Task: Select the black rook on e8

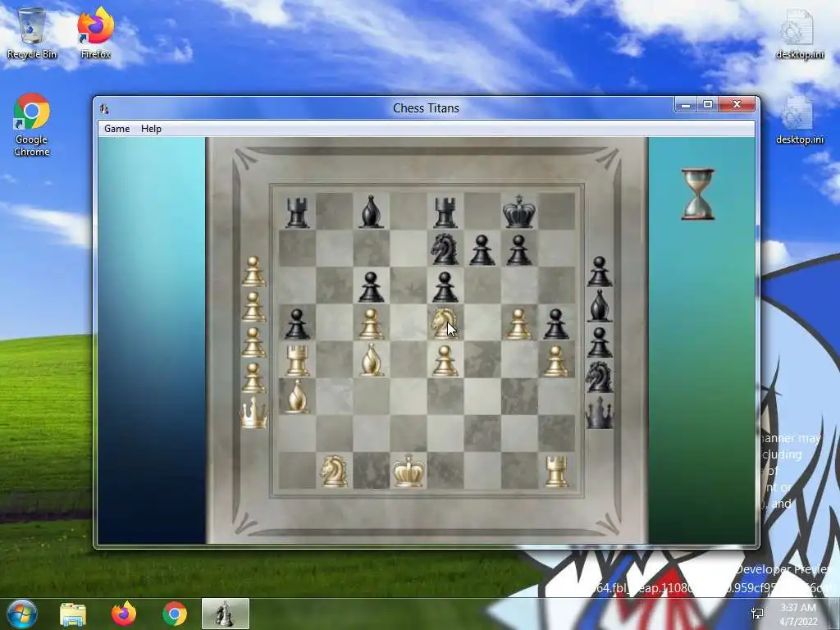Action: point(445,212)
